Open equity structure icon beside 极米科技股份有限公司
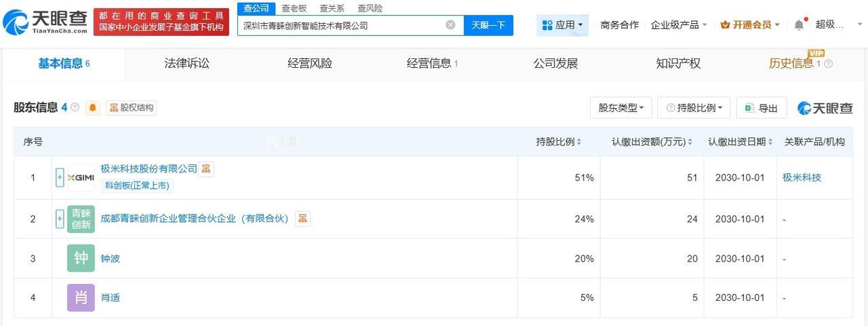 click(206, 169)
